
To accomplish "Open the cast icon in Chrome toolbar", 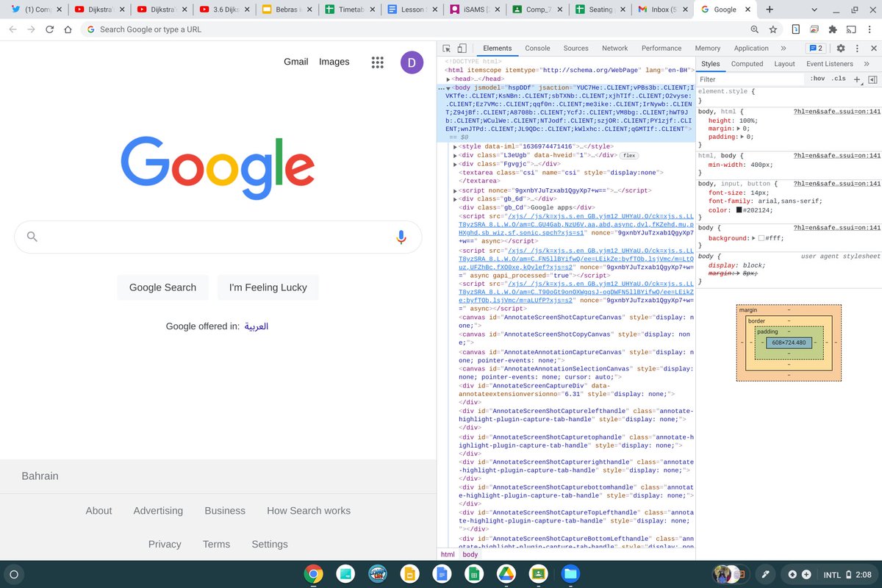I will click(x=852, y=29).
